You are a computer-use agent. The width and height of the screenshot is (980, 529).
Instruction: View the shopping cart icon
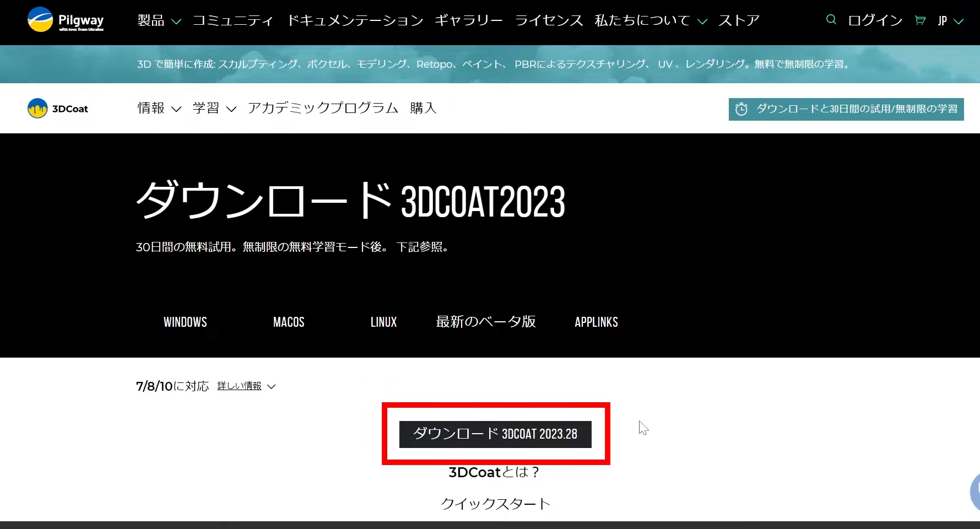click(x=920, y=20)
